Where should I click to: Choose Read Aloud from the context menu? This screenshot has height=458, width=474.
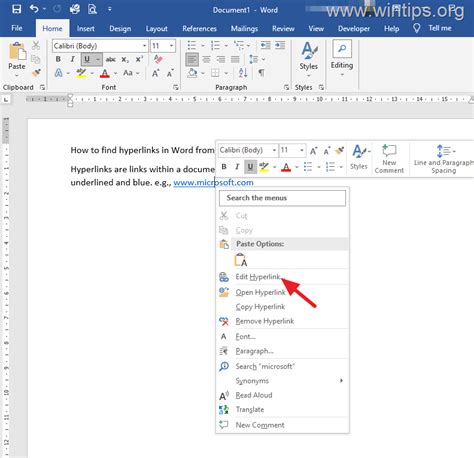(282, 395)
